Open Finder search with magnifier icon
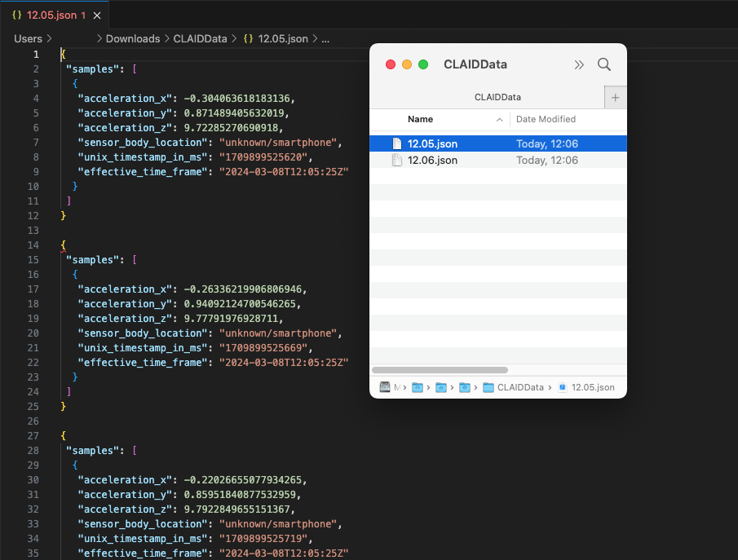The width and height of the screenshot is (738, 560). [x=604, y=64]
